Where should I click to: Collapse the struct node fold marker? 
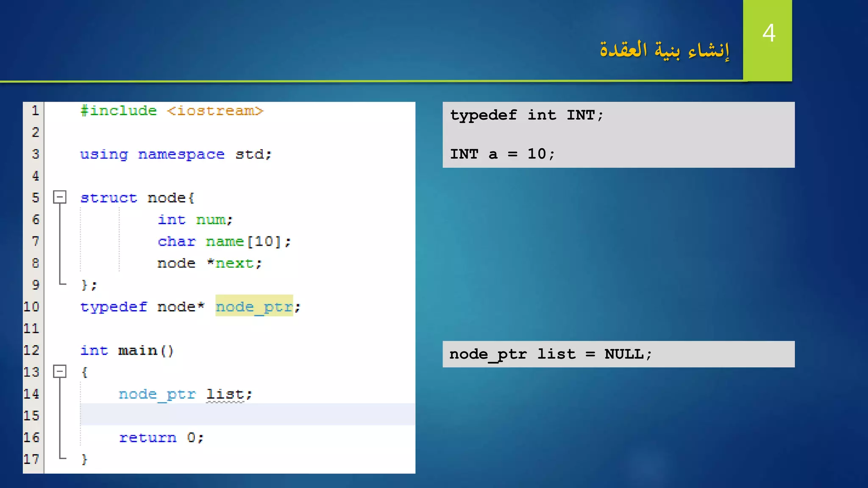[x=60, y=197]
